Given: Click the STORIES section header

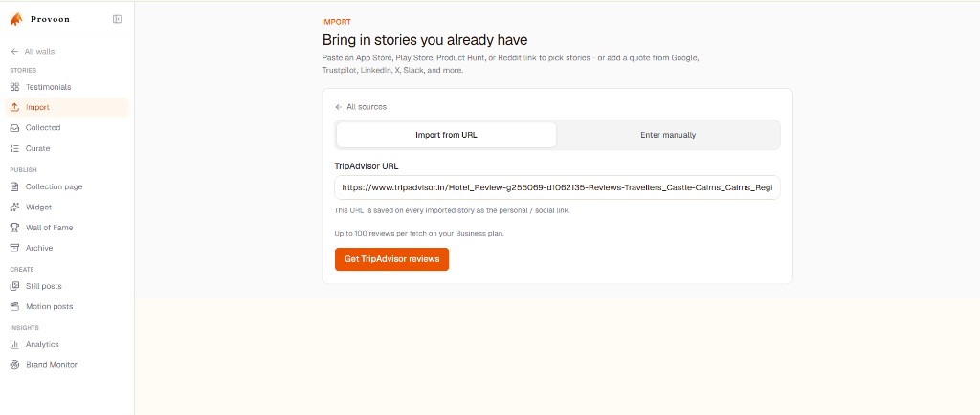Looking at the screenshot, I should pyautogui.click(x=23, y=71).
